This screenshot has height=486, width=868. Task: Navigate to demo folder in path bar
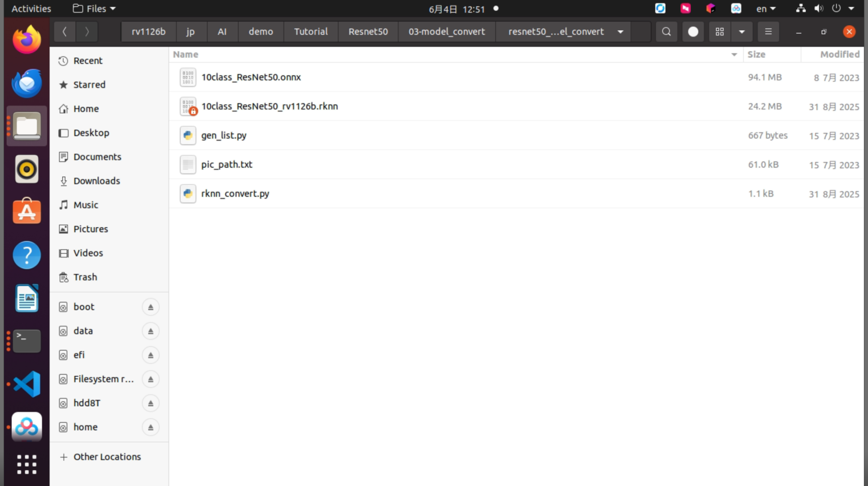[261, 32]
